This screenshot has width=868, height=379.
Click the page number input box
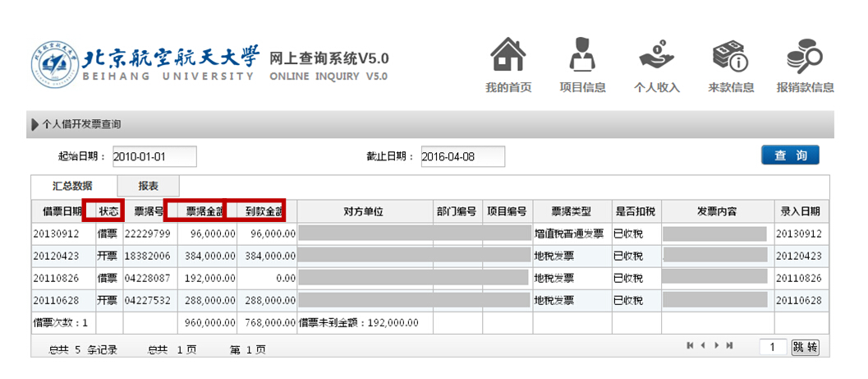772,348
